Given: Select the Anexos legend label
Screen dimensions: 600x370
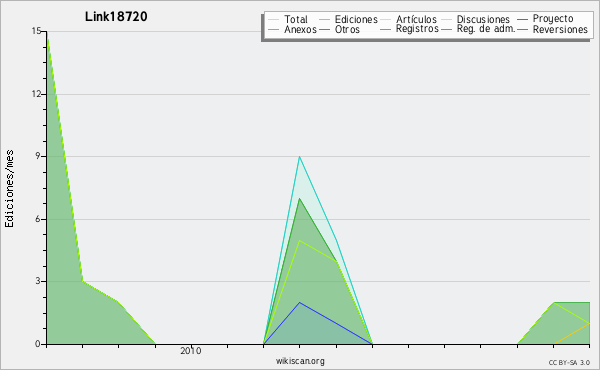Looking at the screenshot, I should coord(300,29).
